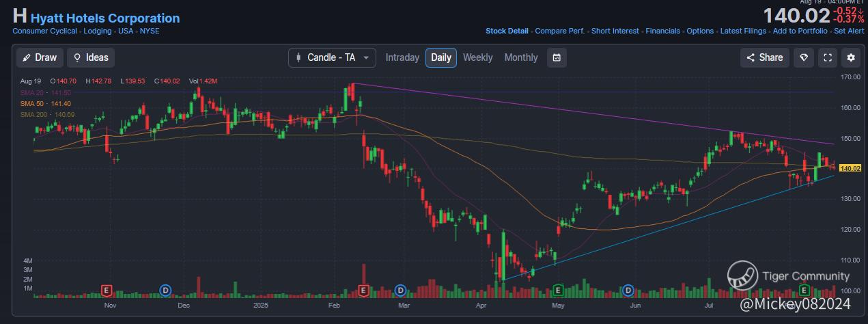Click the 170.00 price axis label
The width and height of the screenshot is (868, 324).
(x=851, y=77)
